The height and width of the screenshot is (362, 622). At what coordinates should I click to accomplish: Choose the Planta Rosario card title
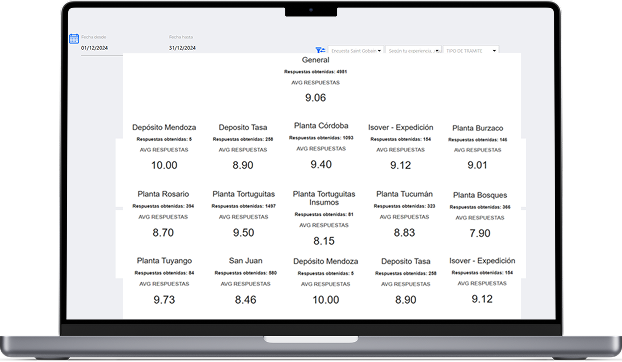[163, 194]
